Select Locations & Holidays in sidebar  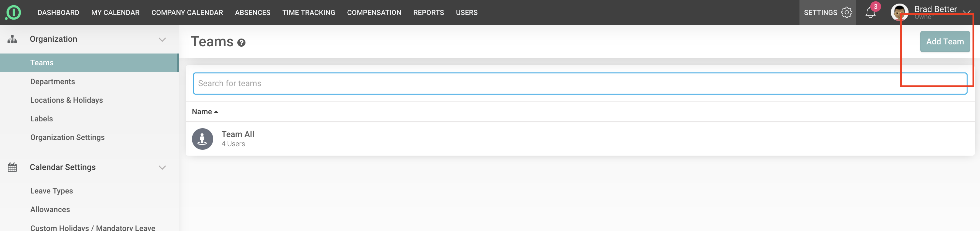coord(67,100)
